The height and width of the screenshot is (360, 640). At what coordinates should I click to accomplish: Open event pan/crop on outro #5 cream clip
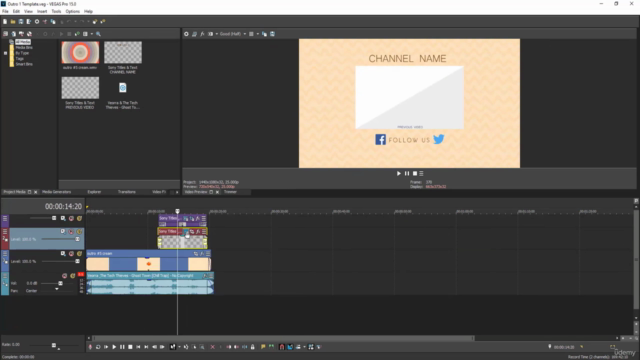click(x=196, y=253)
